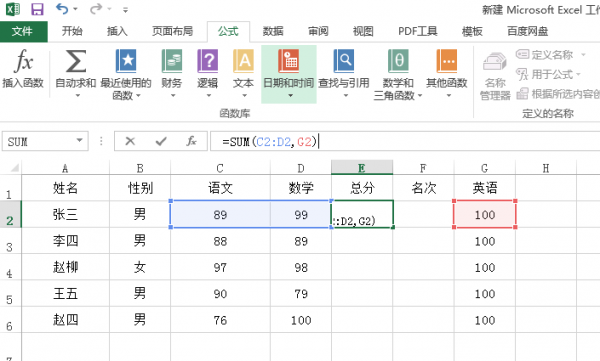Click the formula bar fx insert function icon
The width and height of the screenshot is (600, 361).
[191, 141]
